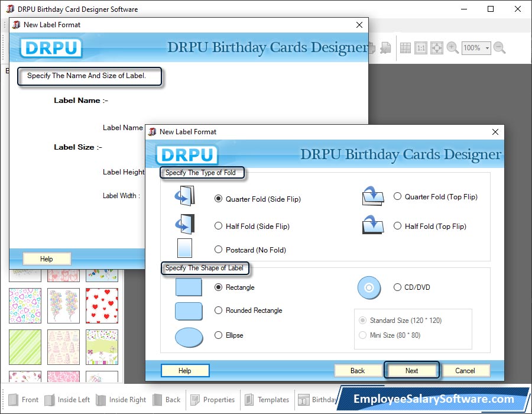Click the Postcard no fold icon
Image resolution: width=532 pixels, height=414 pixels.
pyautogui.click(x=184, y=248)
